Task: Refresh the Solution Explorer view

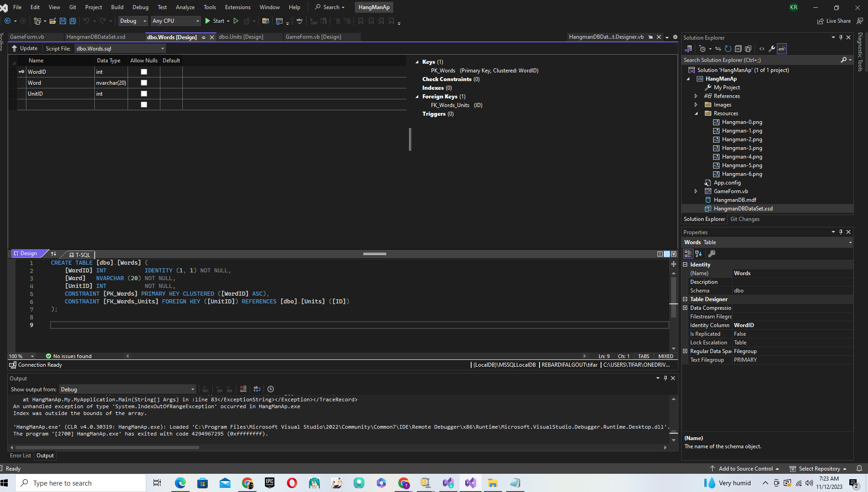Action: coord(728,49)
